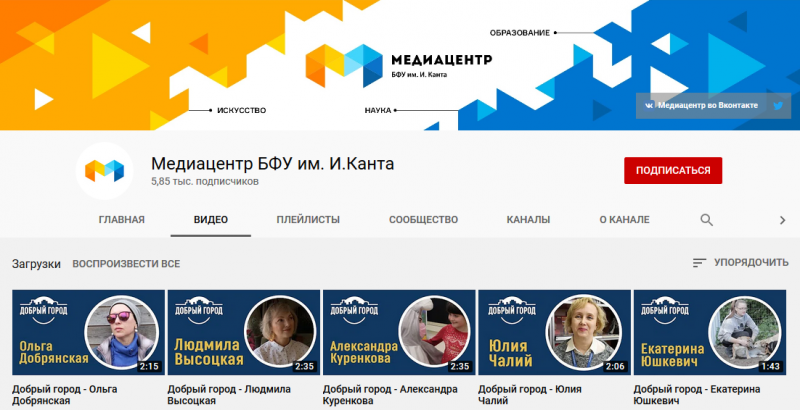Open video title Добрый город - Людмила Высоцкая
The image size is (800, 410).
229,395
